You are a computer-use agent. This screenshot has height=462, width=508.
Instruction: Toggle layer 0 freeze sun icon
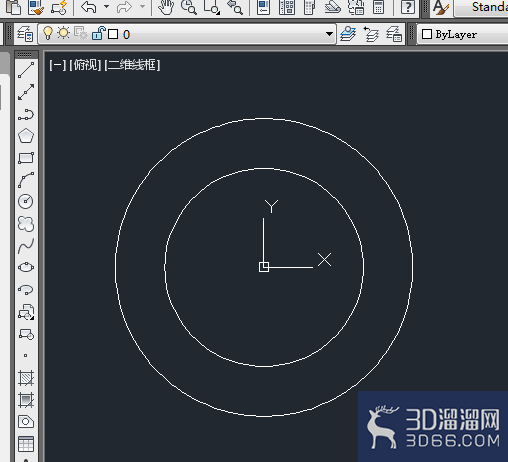63,33
